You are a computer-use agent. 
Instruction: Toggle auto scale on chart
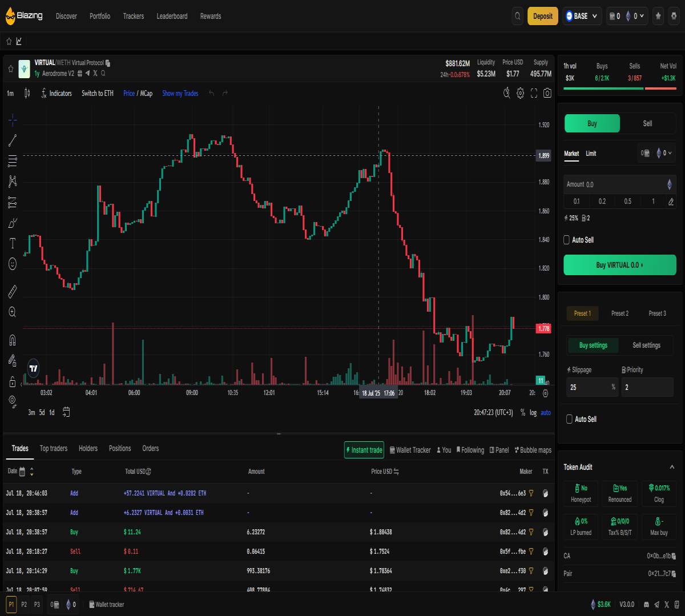point(546,413)
